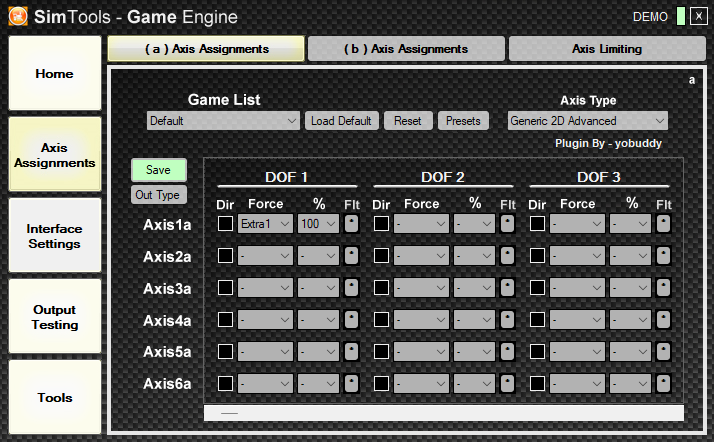This screenshot has width=714, height=442.
Task: Toggle Axis2a DOF 3 Dir checkbox
Action: 537,255
